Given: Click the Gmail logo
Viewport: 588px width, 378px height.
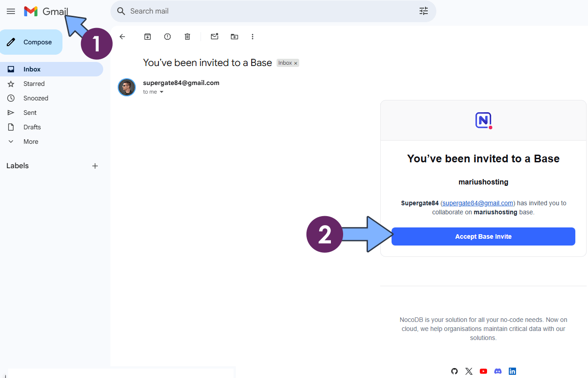Looking at the screenshot, I should (46, 11).
